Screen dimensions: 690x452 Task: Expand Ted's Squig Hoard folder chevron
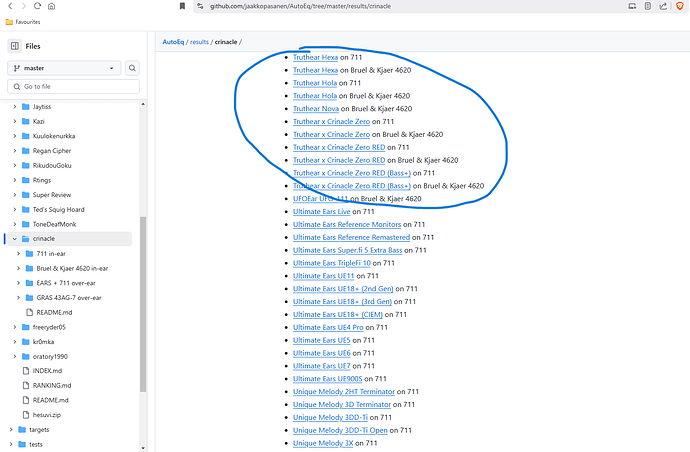tap(15, 209)
